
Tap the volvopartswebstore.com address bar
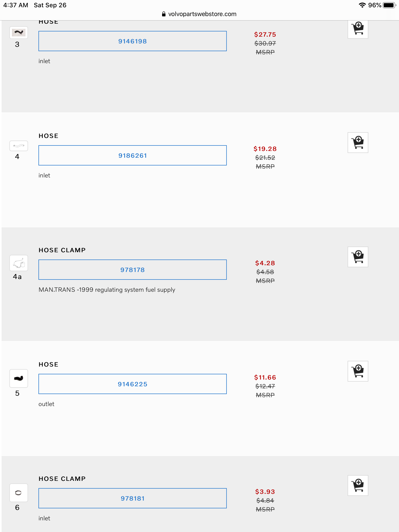click(202, 14)
